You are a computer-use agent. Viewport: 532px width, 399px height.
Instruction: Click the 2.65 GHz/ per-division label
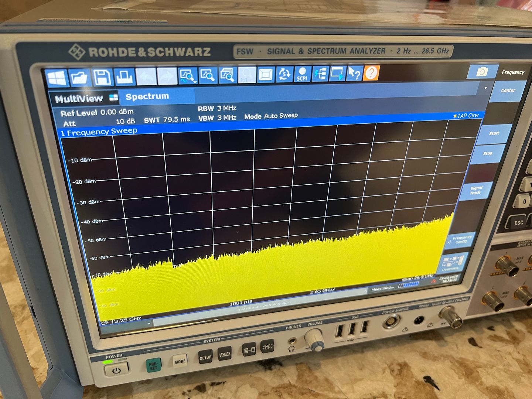click(x=323, y=291)
